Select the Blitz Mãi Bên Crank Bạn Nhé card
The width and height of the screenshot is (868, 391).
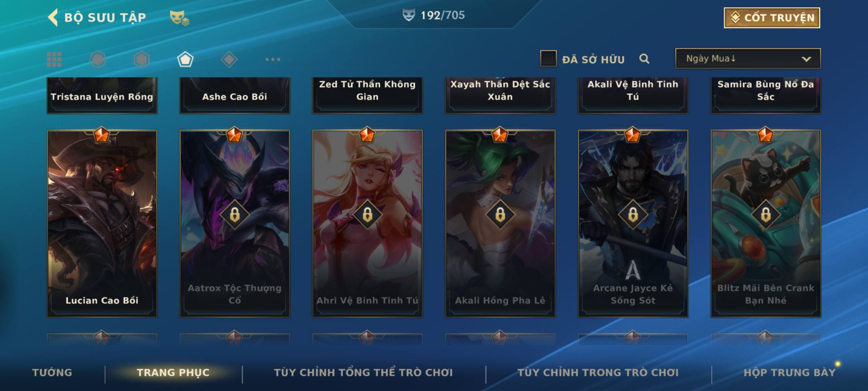(766, 223)
